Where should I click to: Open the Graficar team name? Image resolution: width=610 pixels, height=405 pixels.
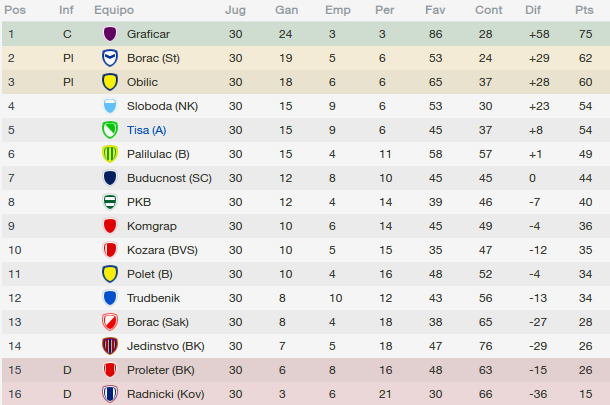click(148, 34)
